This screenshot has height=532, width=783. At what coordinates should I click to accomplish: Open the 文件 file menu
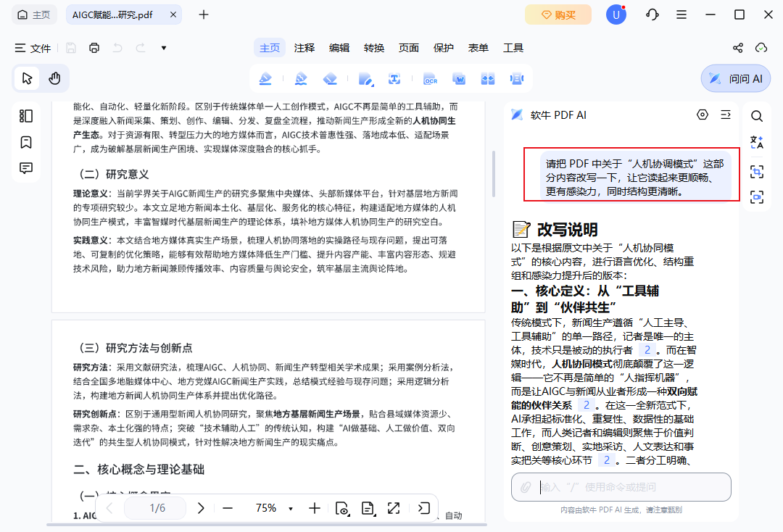pyautogui.click(x=33, y=48)
